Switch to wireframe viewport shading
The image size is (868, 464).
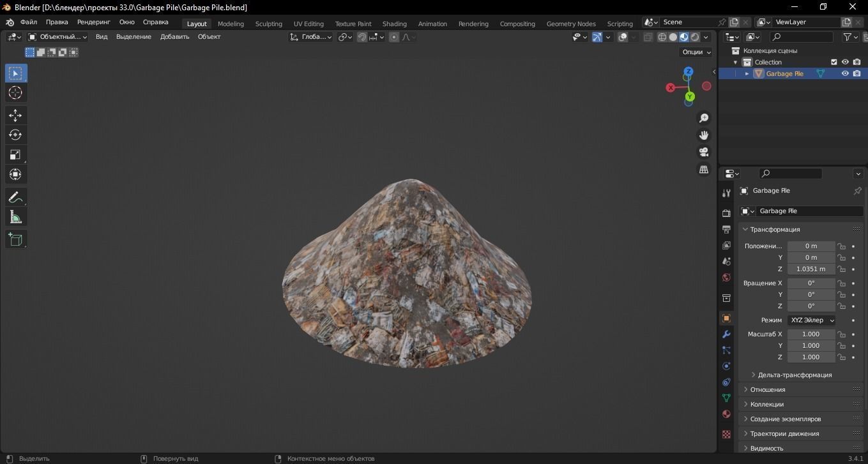pyautogui.click(x=662, y=37)
